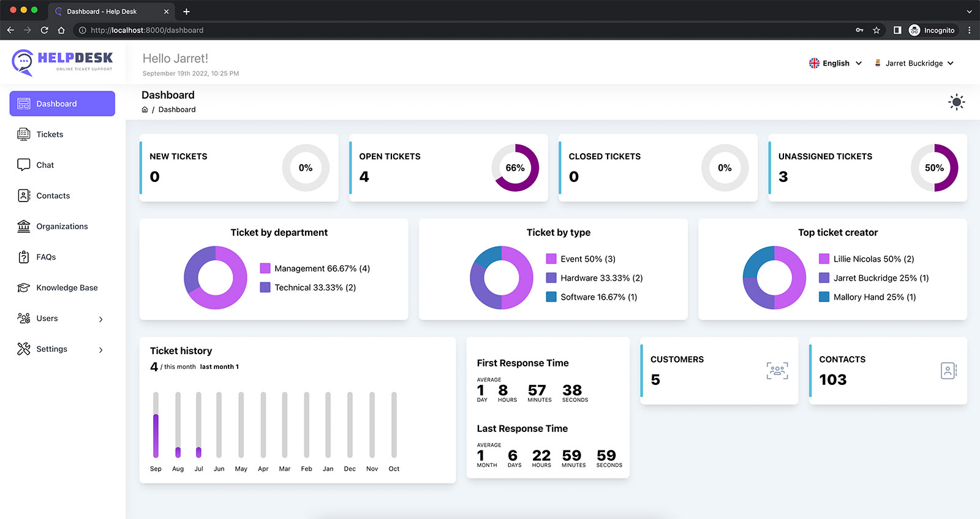Open the Jarret Buckridge user menu
The image size is (980, 519).
click(914, 63)
